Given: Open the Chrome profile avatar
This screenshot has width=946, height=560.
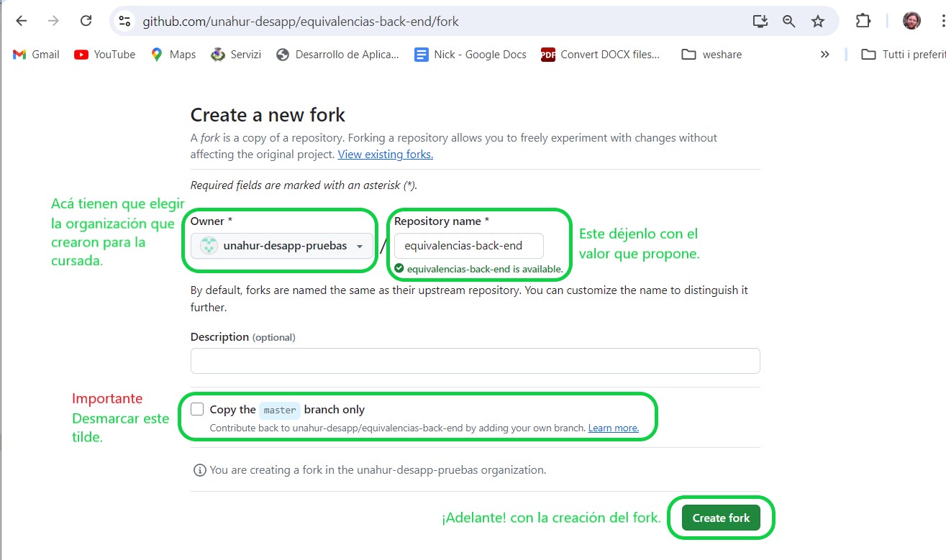Looking at the screenshot, I should click(911, 21).
